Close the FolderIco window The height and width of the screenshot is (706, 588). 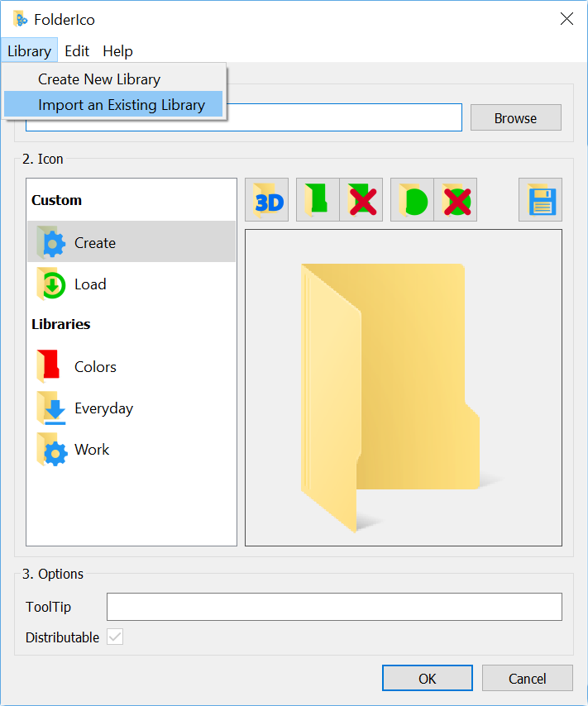point(566,19)
